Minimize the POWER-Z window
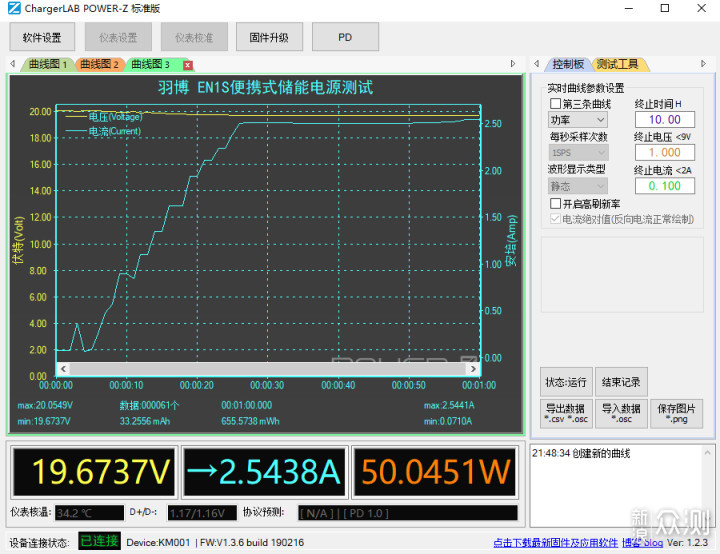The width and height of the screenshot is (720, 554). 629,8
